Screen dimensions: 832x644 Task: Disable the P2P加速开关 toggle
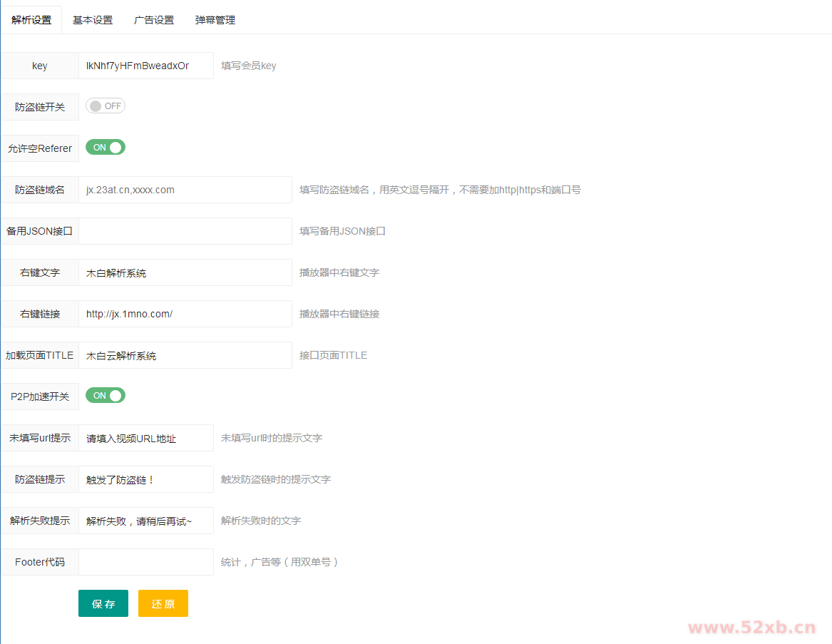(106, 396)
